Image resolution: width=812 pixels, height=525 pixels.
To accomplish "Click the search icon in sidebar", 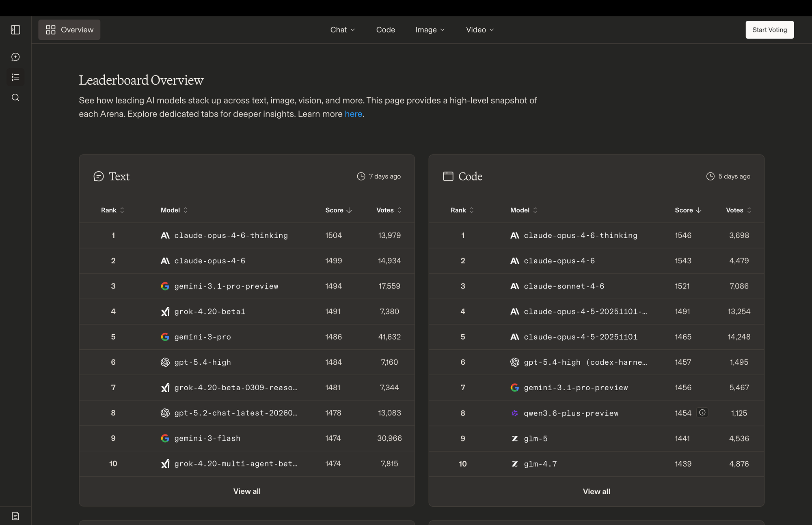I will pyautogui.click(x=15, y=97).
